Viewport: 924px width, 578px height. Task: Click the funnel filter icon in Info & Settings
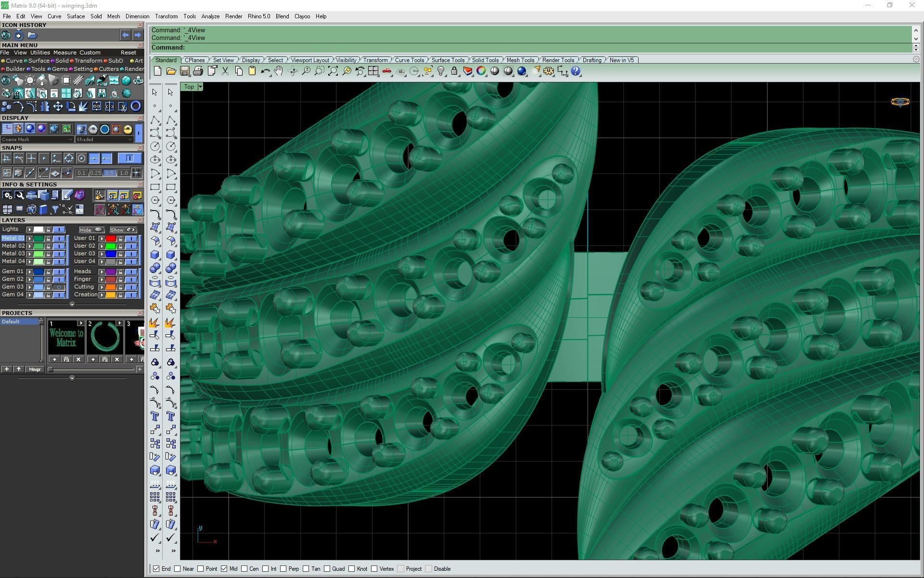55,209
